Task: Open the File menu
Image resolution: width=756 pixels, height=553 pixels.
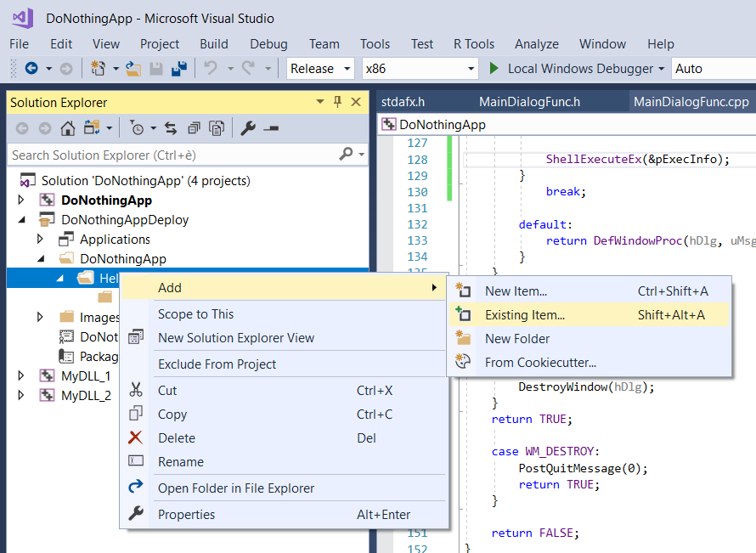Action: coord(19,44)
